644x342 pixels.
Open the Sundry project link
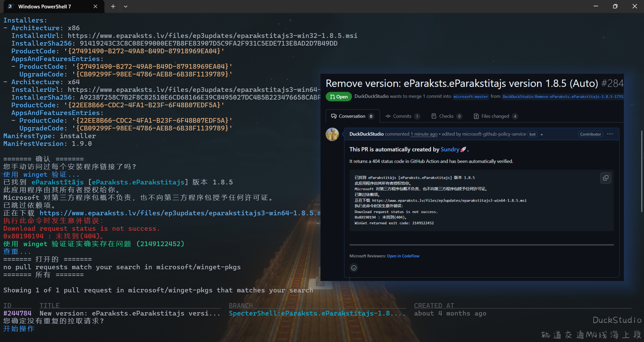point(450,149)
